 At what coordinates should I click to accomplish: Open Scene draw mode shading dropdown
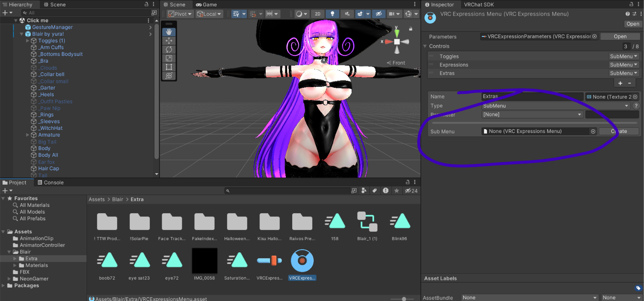point(301,14)
